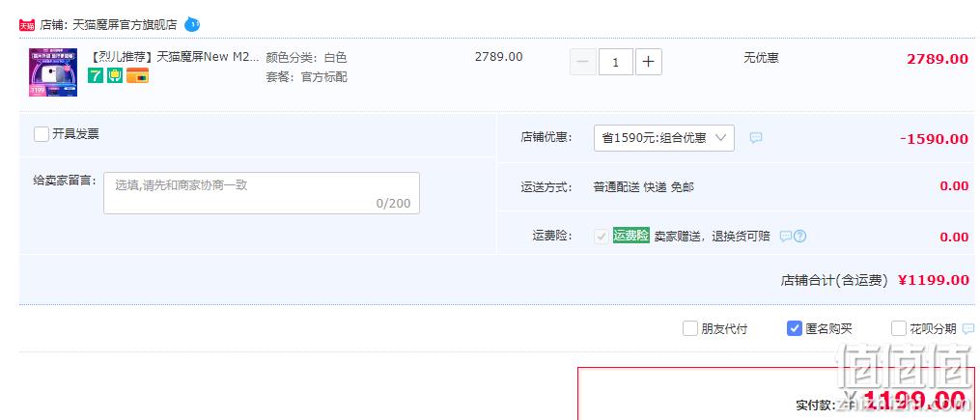Enable the 花呗分期 installment checkbox

click(x=899, y=328)
